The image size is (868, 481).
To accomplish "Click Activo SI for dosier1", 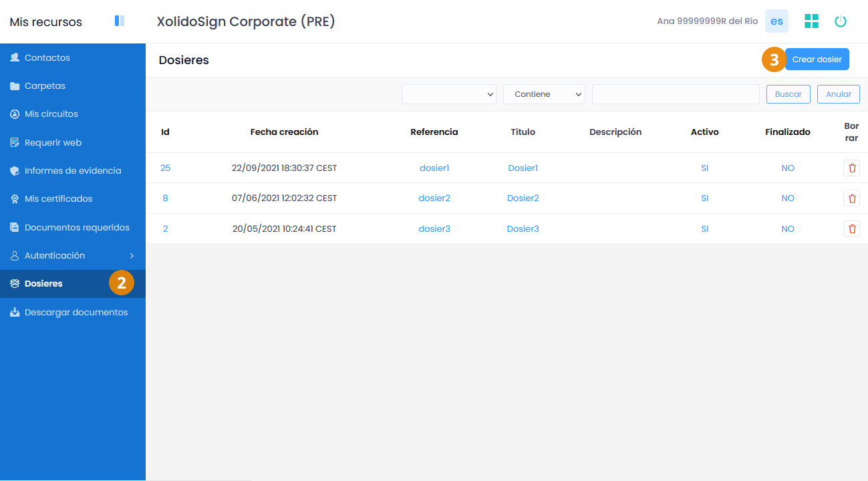I will click(704, 168).
